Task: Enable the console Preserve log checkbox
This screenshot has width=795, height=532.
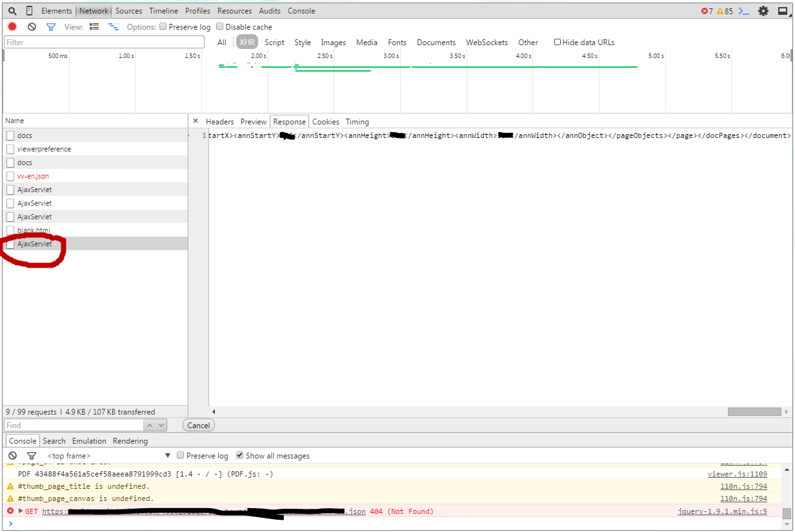Action: point(181,455)
